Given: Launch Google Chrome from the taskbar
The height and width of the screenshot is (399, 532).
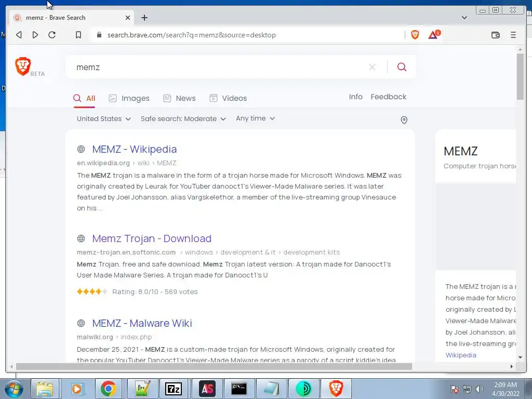Looking at the screenshot, I should (x=108, y=389).
